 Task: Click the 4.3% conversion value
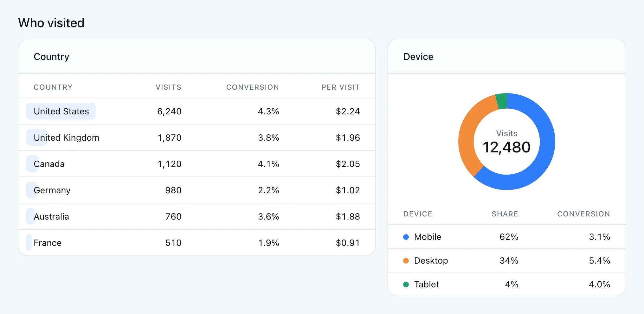pos(268,111)
